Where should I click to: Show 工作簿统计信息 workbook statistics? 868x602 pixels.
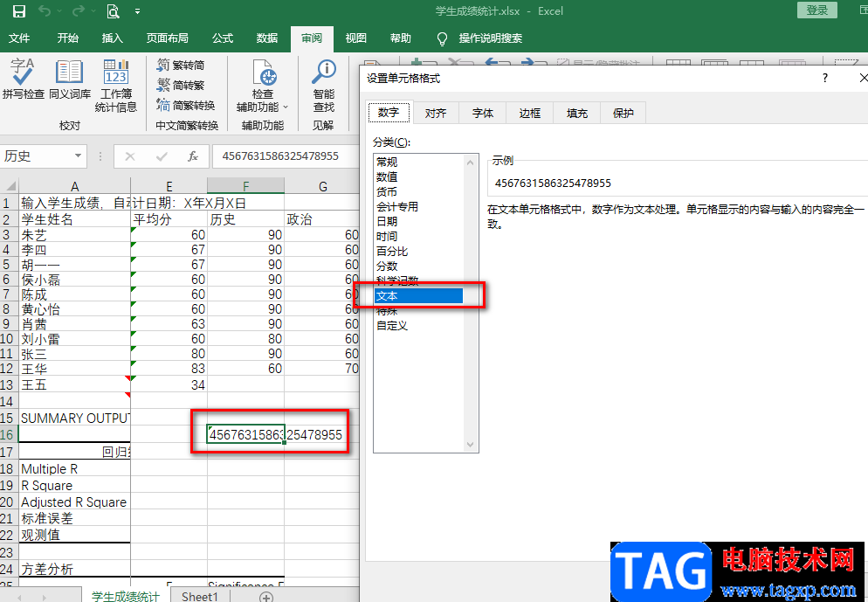coord(115,86)
